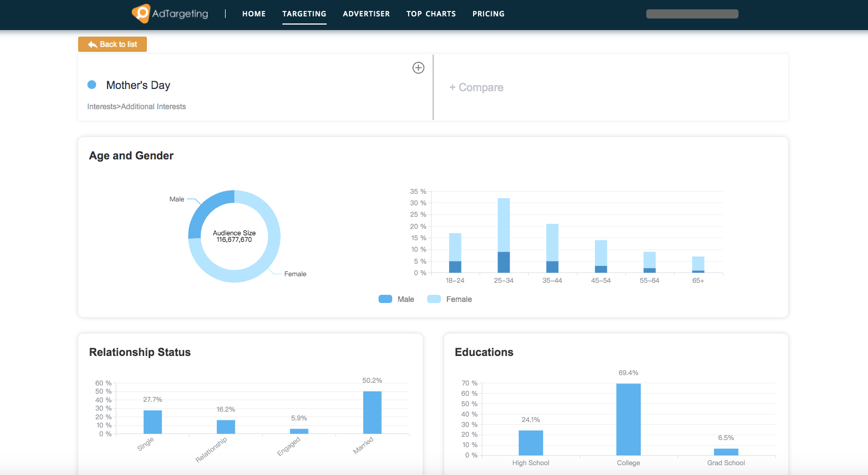Click the High School education bar
868x475 pixels.
point(530,443)
